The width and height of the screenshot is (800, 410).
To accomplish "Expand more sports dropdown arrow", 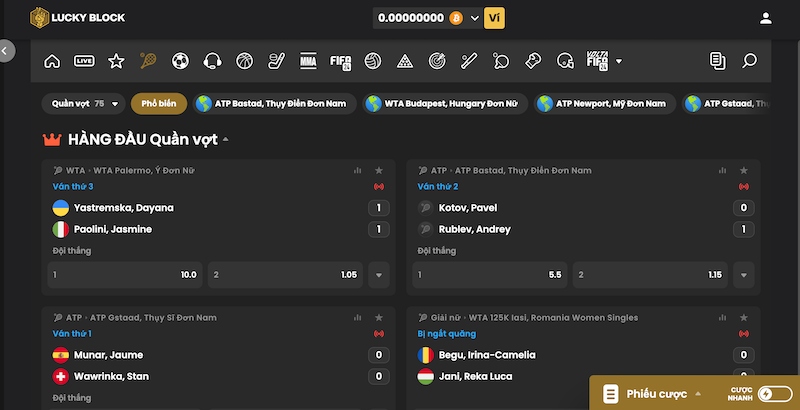I will 619,61.
